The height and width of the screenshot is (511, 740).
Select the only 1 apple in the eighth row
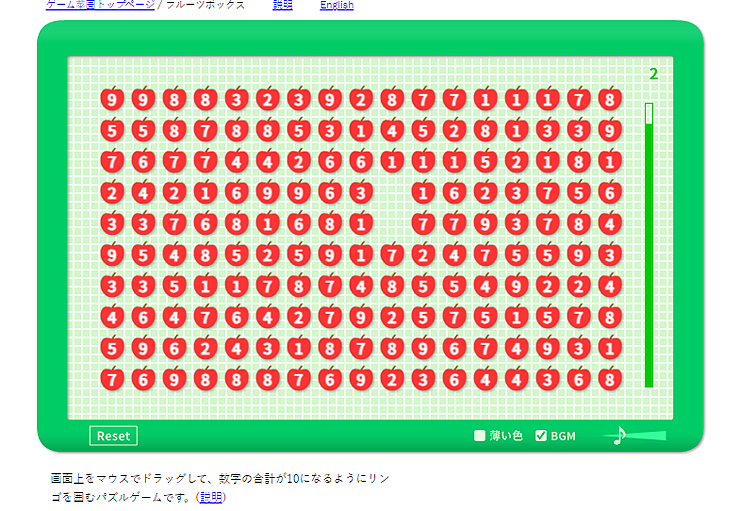click(x=516, y=317)
